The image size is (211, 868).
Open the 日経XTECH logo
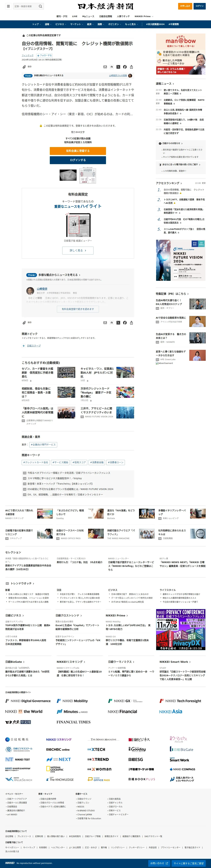[x=96, y=749]
